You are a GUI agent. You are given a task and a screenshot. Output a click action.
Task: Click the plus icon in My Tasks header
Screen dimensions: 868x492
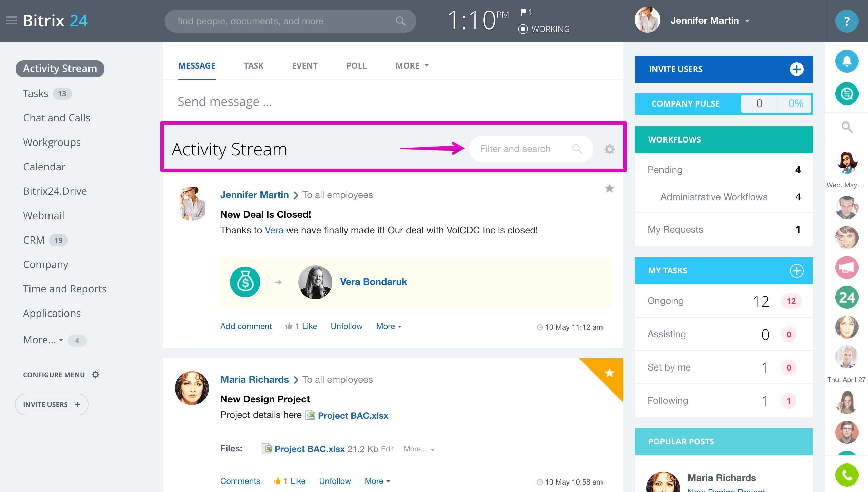pyautogui.click(x=796, y=271)
